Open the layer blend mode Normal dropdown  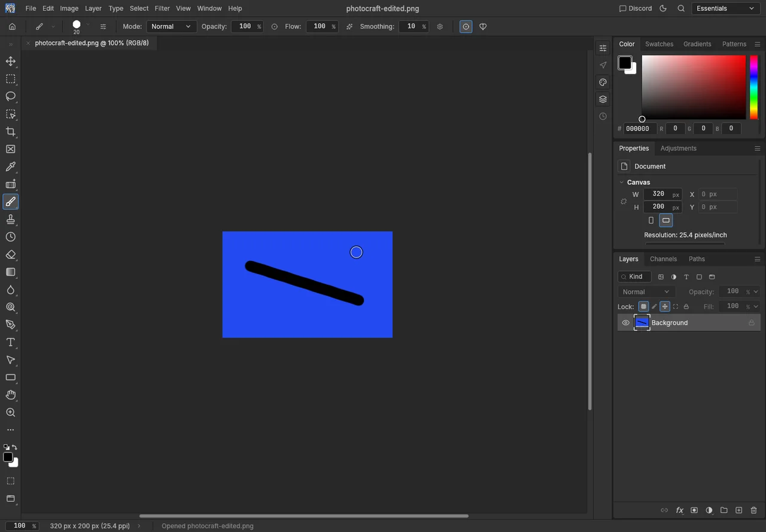coord(646,292)
